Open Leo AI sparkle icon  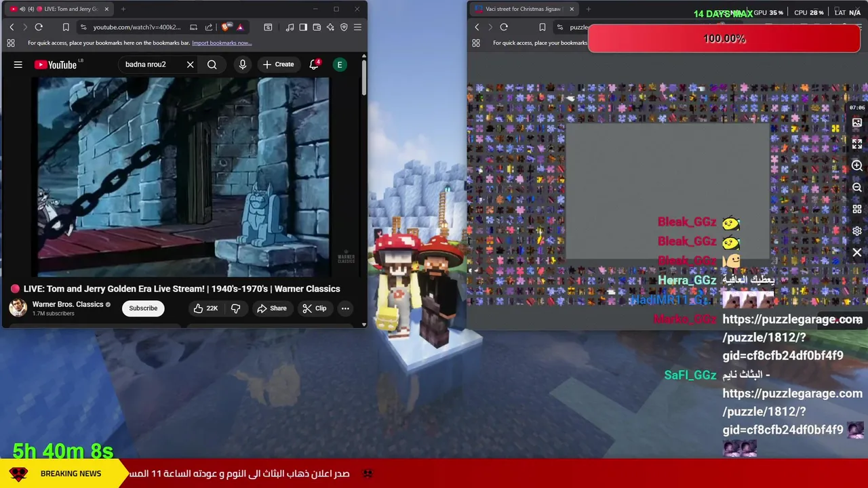(330, 27)
